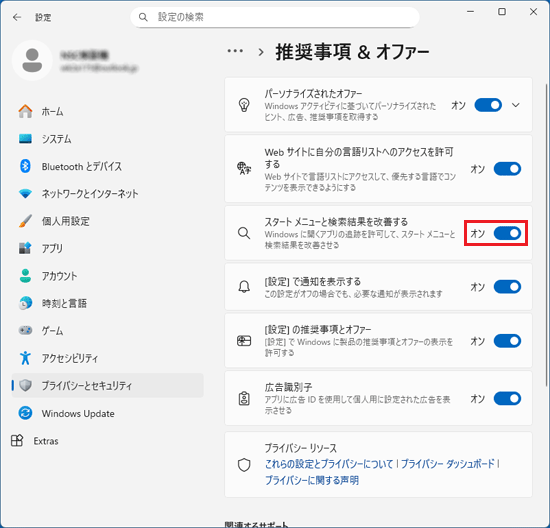Image resolution: width=550 pixels, height=528 pixels.
Task: Click the アカウント person icon
Action: point(25,276)
